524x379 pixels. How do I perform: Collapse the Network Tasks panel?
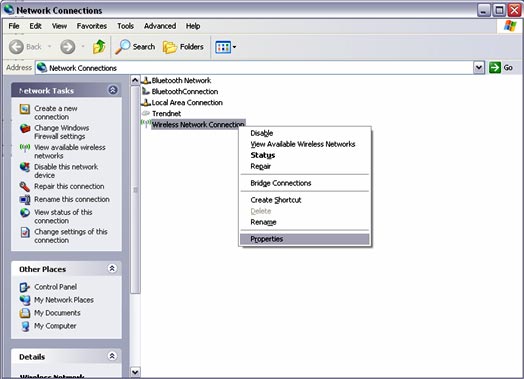[113, 90]
